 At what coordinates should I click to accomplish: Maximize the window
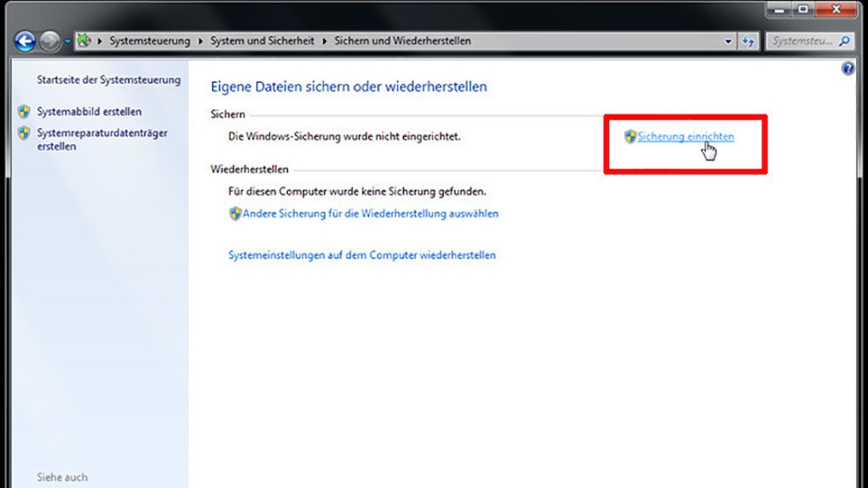point(804,9)
